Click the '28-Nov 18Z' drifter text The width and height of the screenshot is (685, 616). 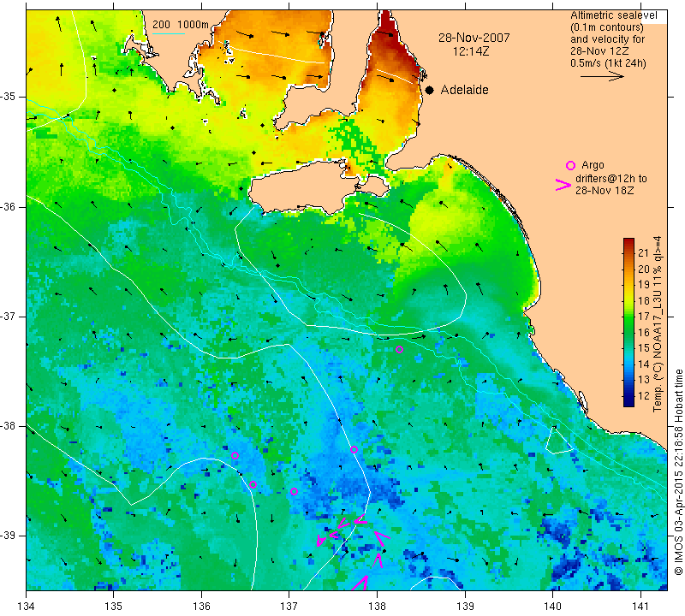(605, 190)
